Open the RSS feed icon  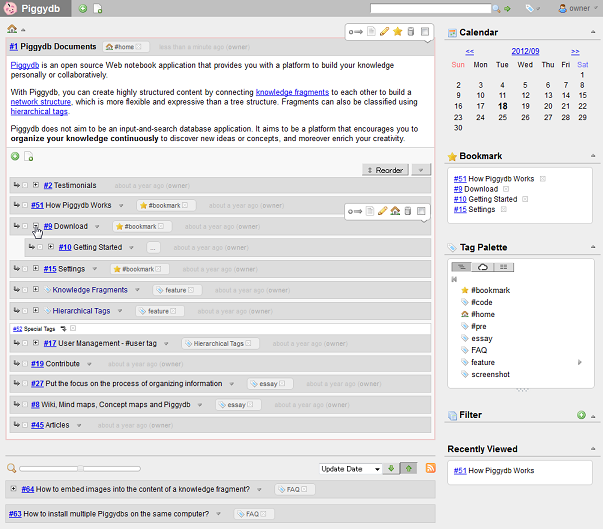point(430,468)
